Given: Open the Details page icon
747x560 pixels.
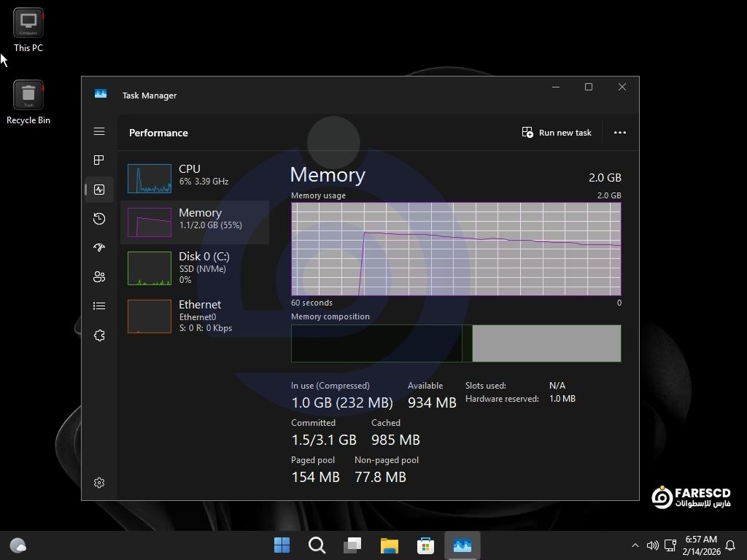Looking at the screenshot, I should 99,306.
